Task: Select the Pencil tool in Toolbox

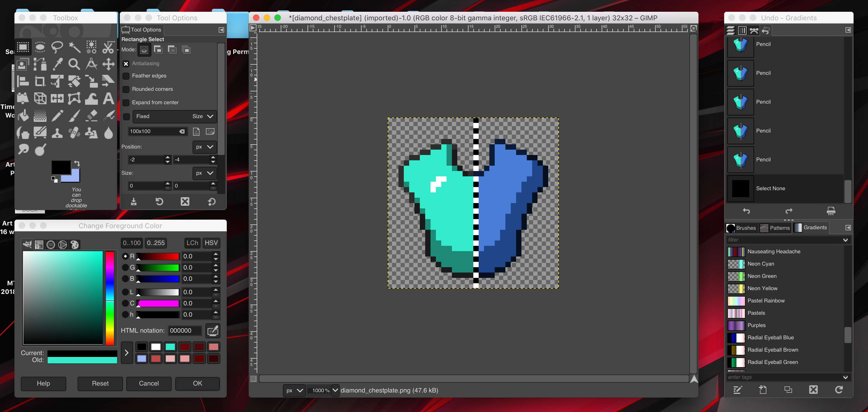Action: (57, 115)
